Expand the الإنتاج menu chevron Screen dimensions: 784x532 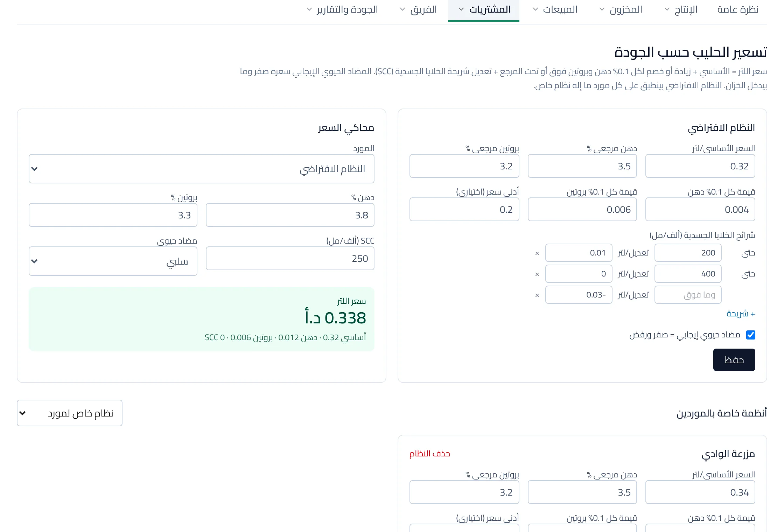click(667, 9)
